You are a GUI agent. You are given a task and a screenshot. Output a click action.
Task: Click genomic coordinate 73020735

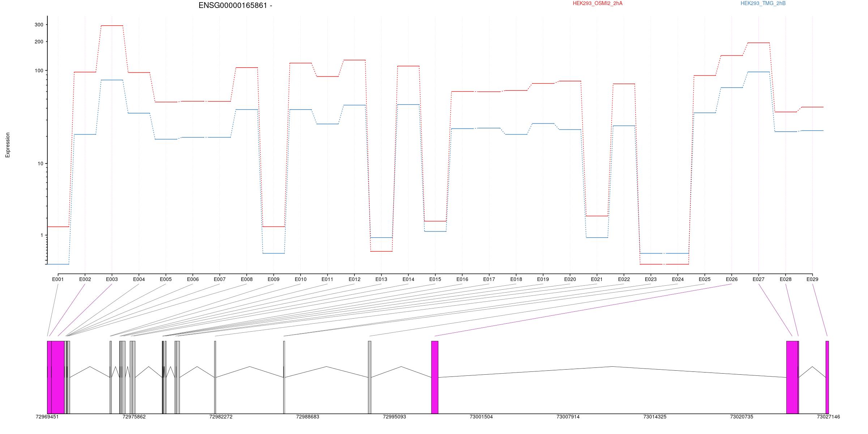pos(742,417)
